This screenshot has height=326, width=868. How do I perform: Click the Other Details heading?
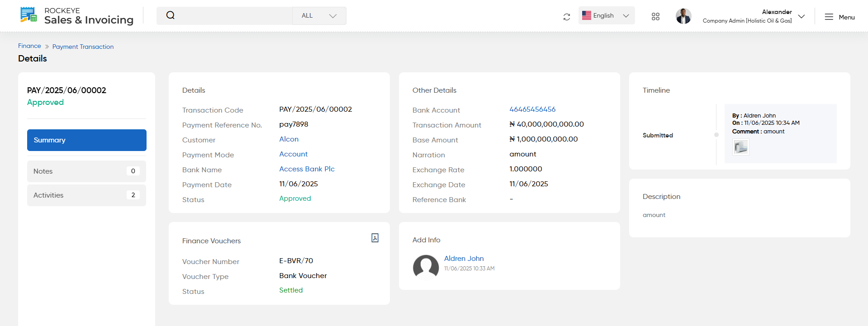click(434, 90)
